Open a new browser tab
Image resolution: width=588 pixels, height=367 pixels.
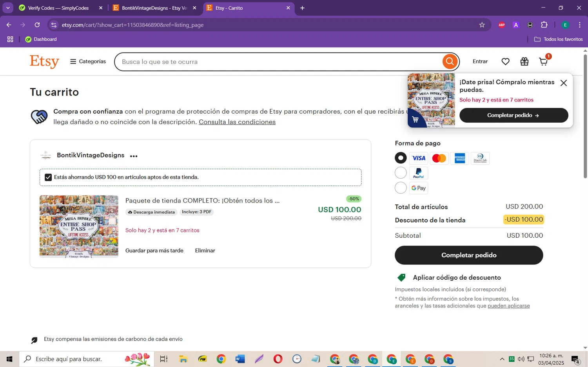[302, 8]
